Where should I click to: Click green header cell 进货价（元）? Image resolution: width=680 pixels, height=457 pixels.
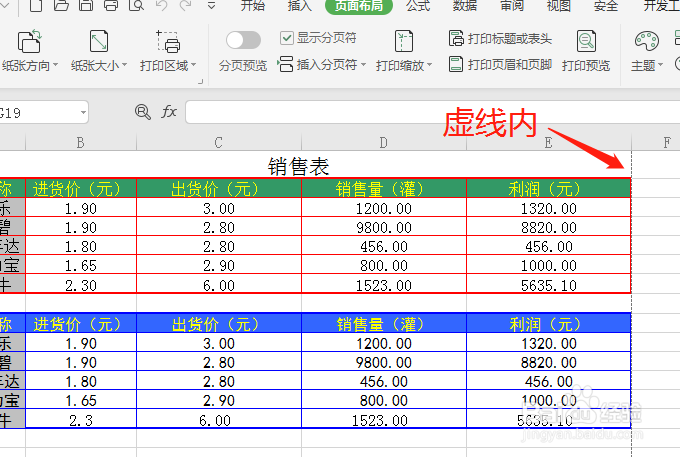pyautogui.click(x=81, y=188)
